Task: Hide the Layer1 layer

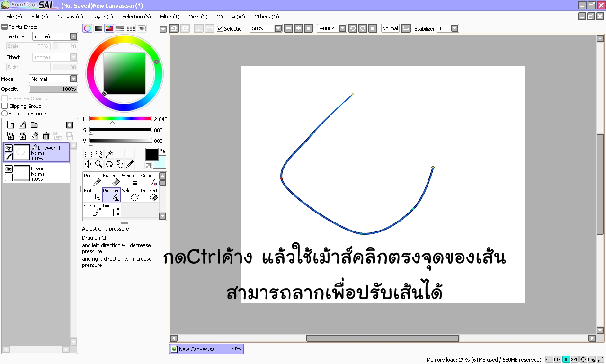Action: (9, 169)
